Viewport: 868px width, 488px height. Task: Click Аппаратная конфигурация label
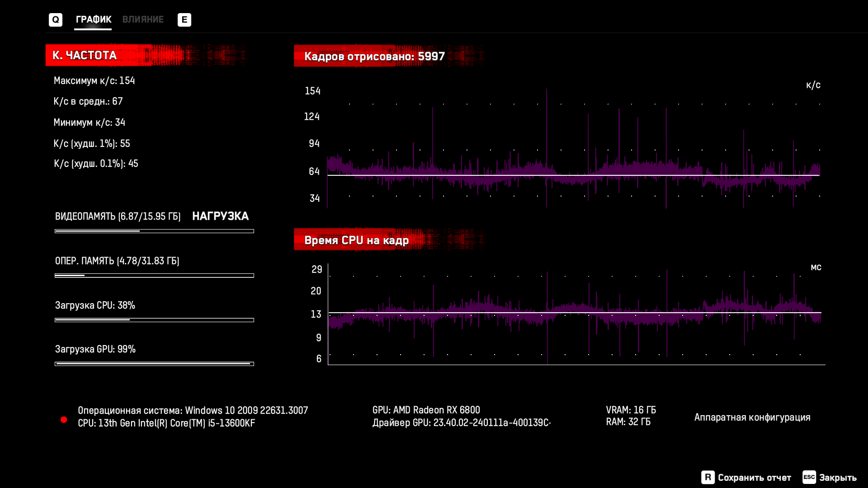point(752,417)
